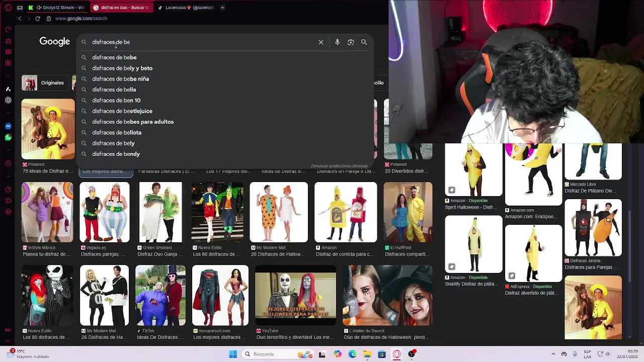
Task: Open GX Corner gamepad icon in tab bar
Action: [20, 8]
